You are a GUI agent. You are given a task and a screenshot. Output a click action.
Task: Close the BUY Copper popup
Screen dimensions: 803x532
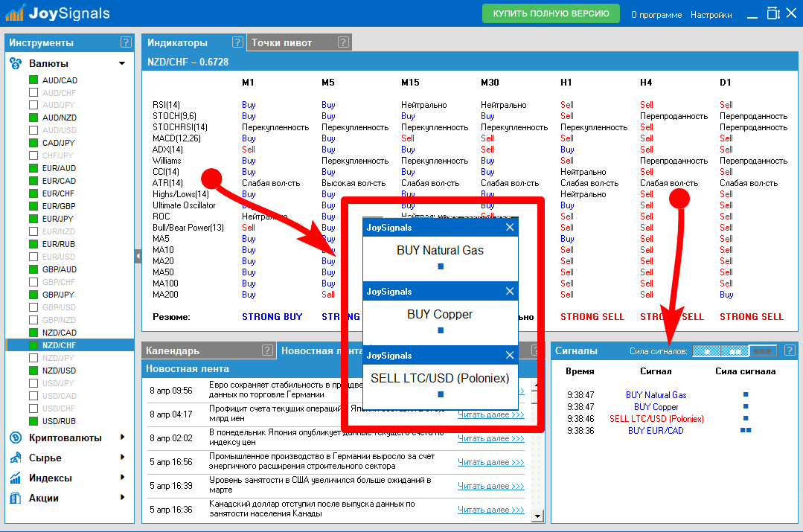(x=510, y=292)
